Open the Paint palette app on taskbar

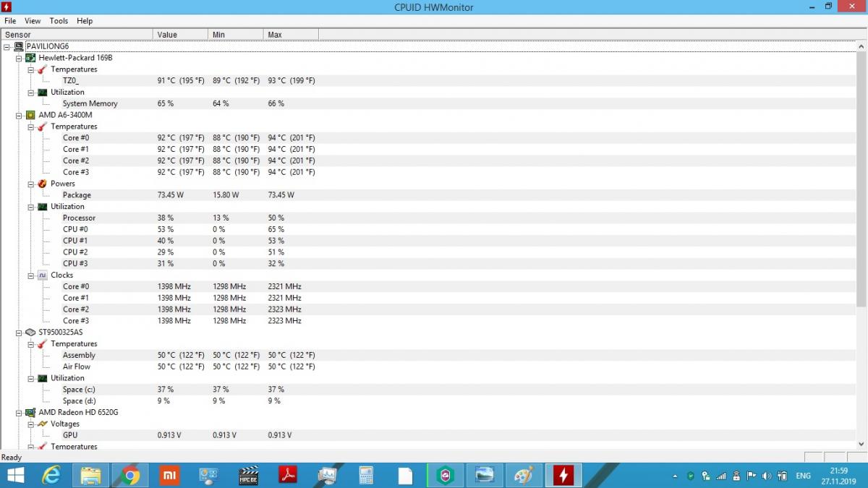point(523,475)
